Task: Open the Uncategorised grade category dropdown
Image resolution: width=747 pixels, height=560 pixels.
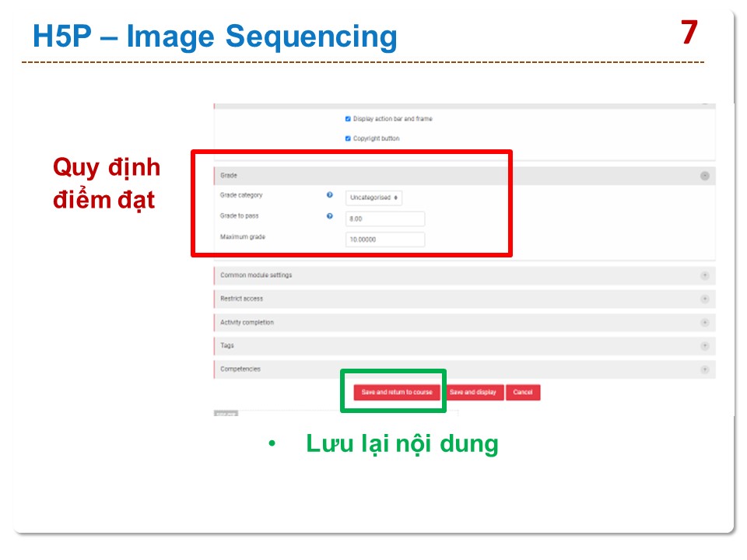Action: coord(374,198)
